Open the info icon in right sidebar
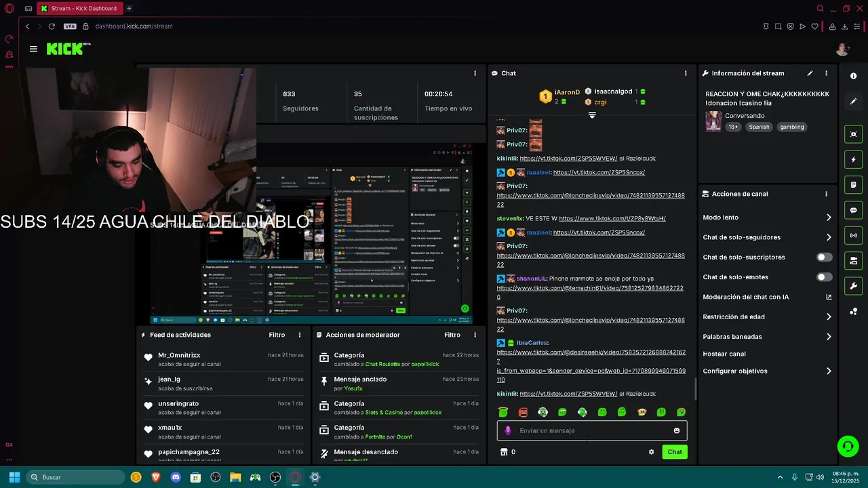This screenshot has height=488, width=868. click(x=854, y=76)
